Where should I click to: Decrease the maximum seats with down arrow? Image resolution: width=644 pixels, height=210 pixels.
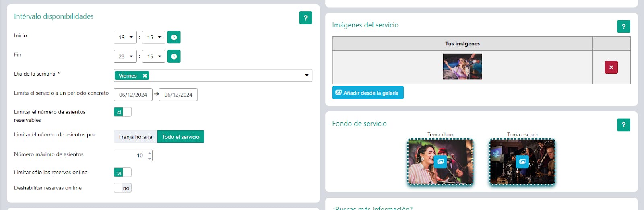150,158
